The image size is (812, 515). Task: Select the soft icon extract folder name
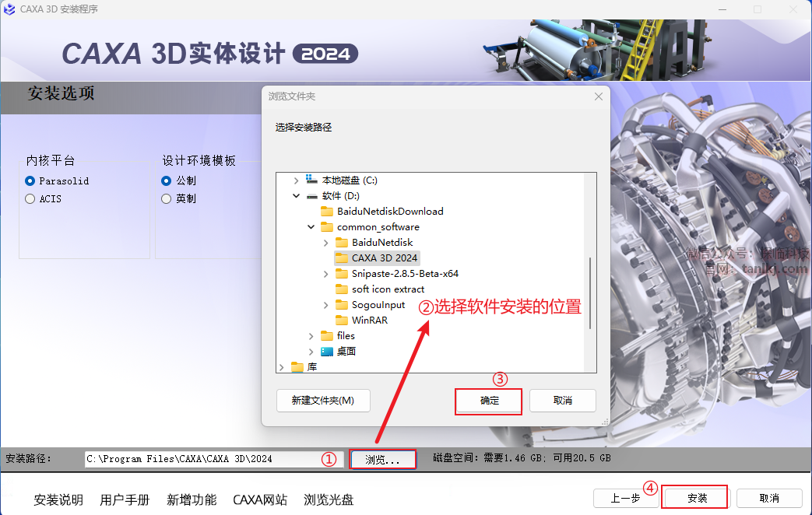(x=388, y=289)
